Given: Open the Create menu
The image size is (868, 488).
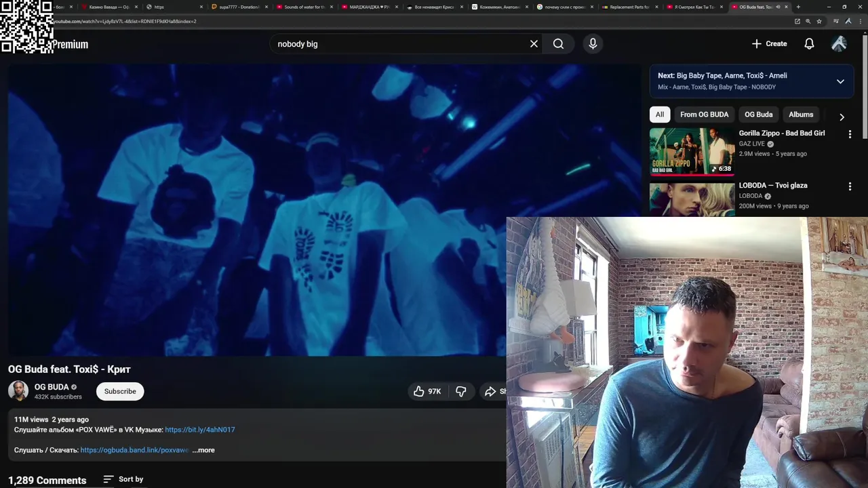Looking at the screenshot, I should 769,44.
